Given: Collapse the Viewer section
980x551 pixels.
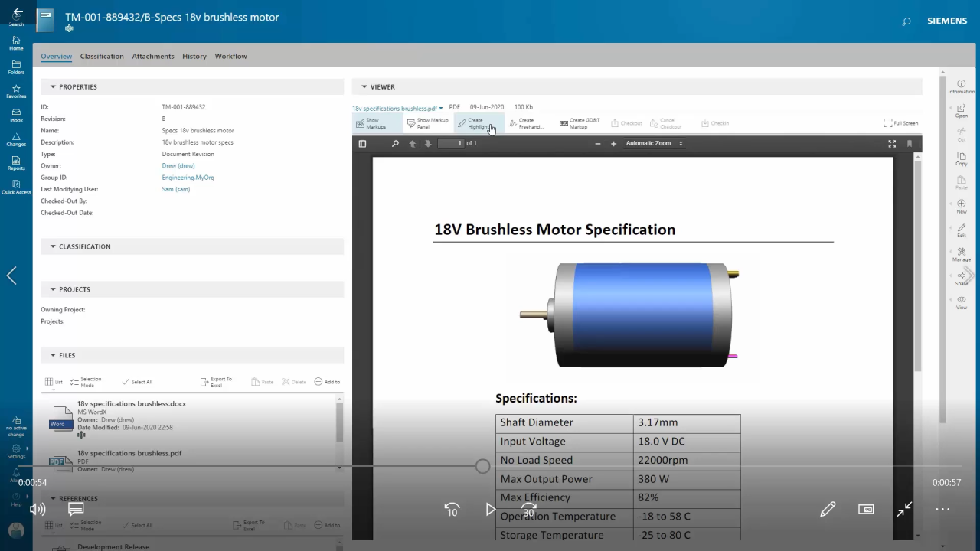Looking at the screenshot, I should [364, 86].
